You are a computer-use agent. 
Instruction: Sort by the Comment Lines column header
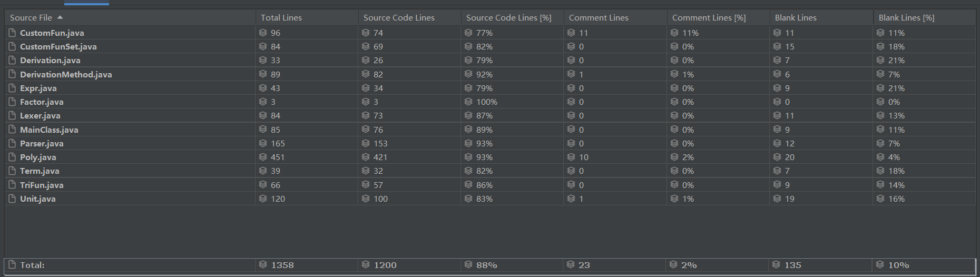click(x=599, y=17)
